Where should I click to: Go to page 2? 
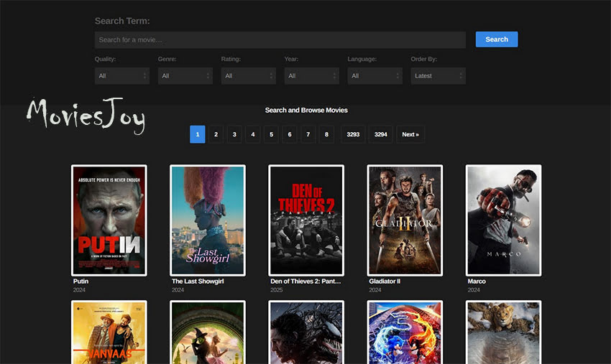point(216,134)
